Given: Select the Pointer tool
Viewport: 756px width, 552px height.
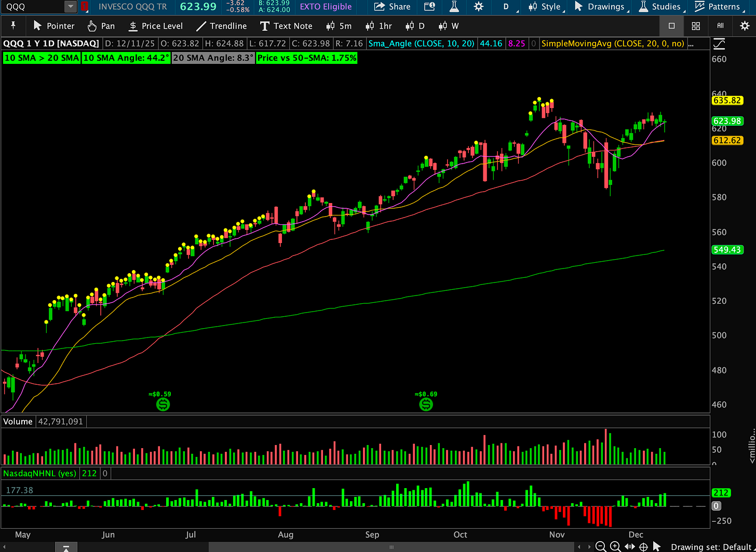Looking at the screenshot, I should 53,25.
